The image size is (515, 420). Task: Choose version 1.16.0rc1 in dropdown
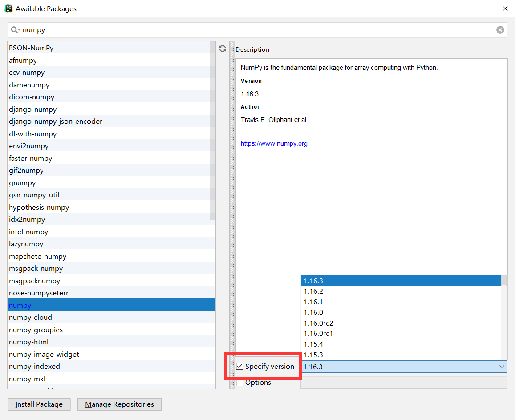pos(401,334)
